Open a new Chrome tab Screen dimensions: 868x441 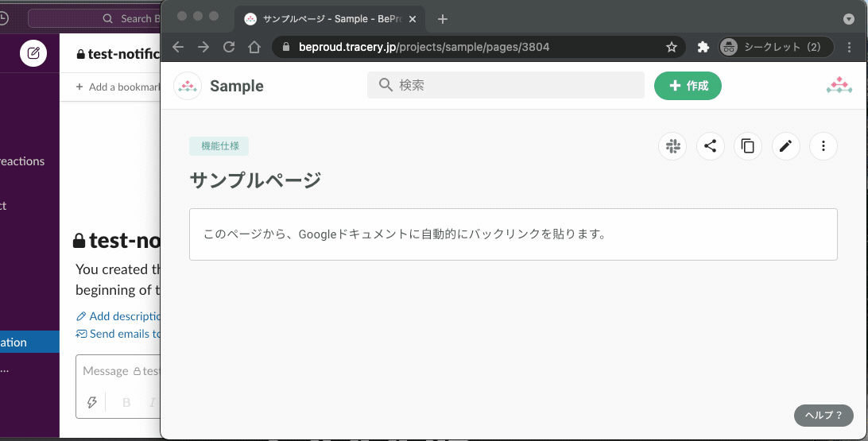click(x=442, y=19)
